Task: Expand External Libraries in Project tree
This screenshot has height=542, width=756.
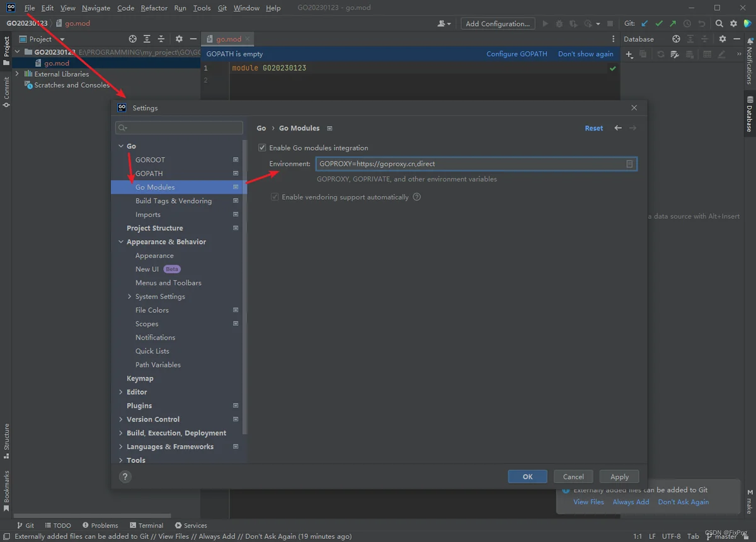Action: 18,74
